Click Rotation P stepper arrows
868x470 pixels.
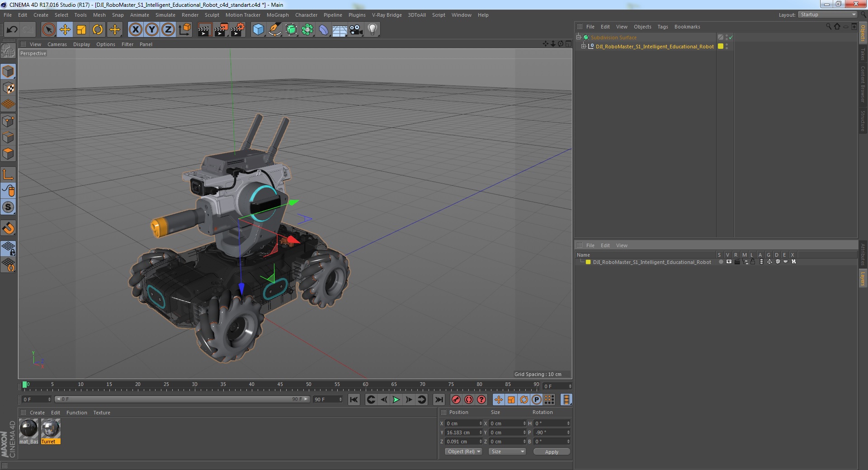pos(568,432)
